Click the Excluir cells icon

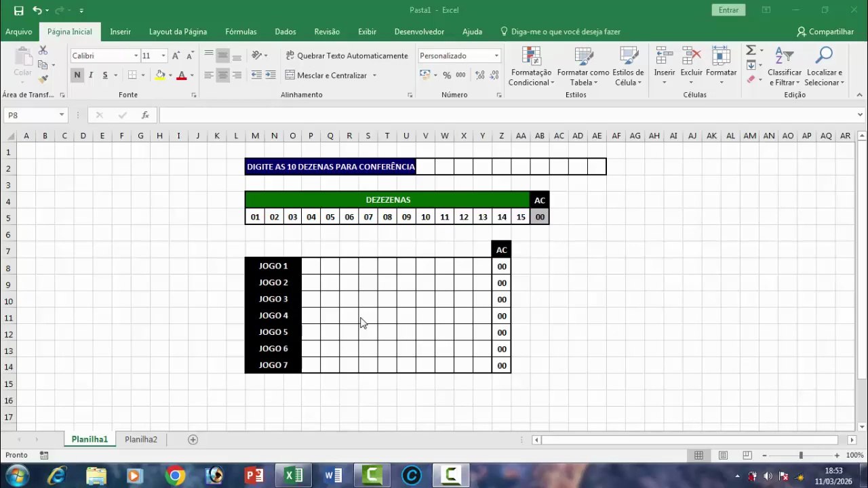click(x=692, y=56)
